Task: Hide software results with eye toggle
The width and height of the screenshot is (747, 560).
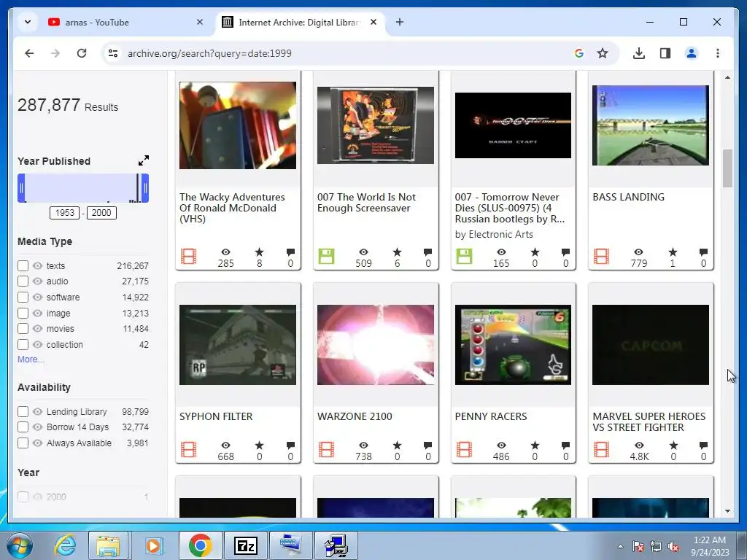Action: tap(38, 297)
